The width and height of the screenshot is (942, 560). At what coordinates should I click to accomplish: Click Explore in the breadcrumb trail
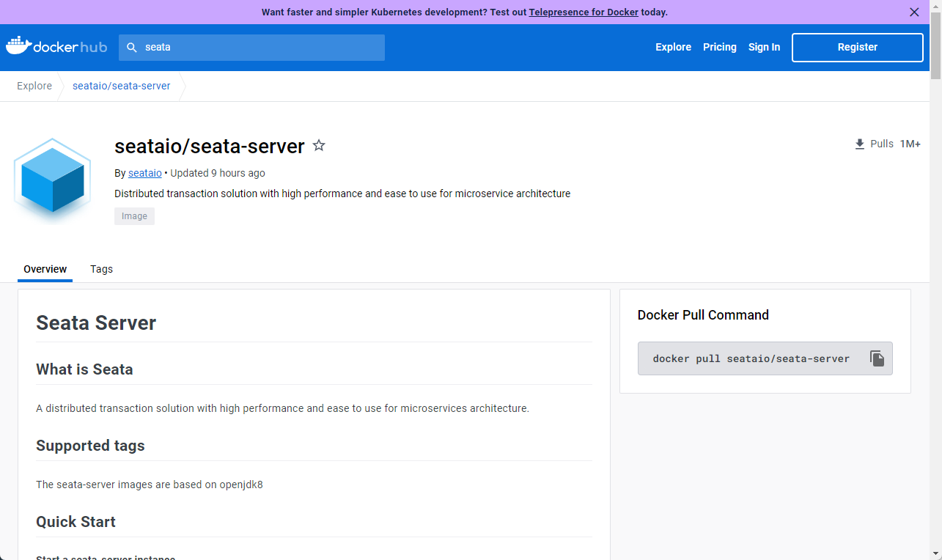tap(34, 86)
